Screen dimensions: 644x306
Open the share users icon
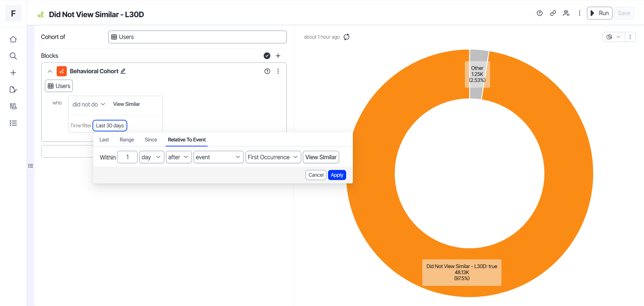click(x=566, y=13)
